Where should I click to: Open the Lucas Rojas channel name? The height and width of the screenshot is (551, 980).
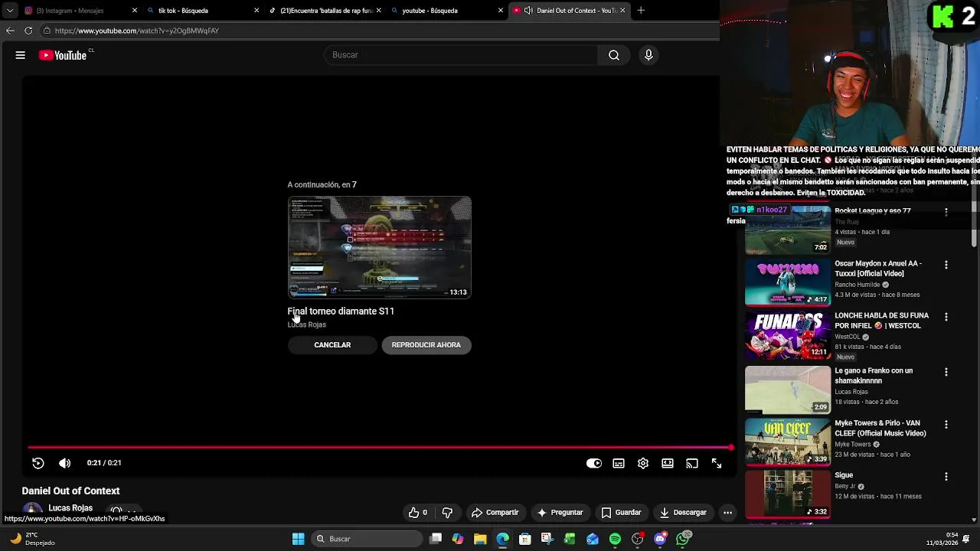(70, 508)
